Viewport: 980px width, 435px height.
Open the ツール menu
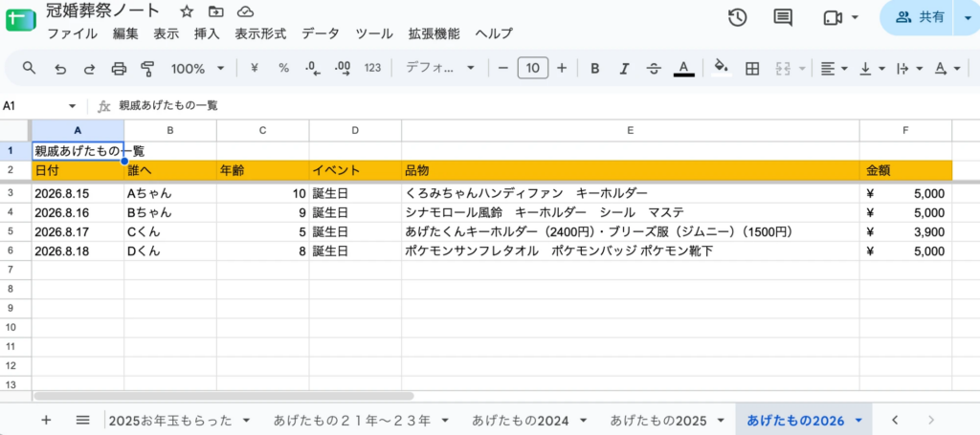pos(374,33)
